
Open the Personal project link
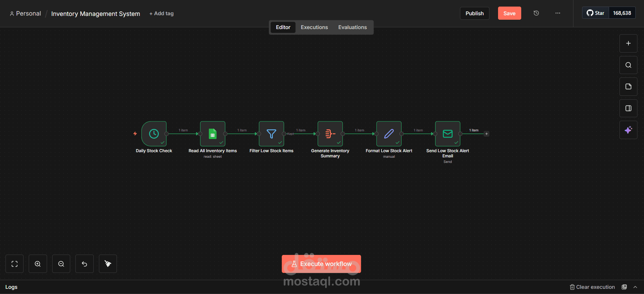[25, 13]
